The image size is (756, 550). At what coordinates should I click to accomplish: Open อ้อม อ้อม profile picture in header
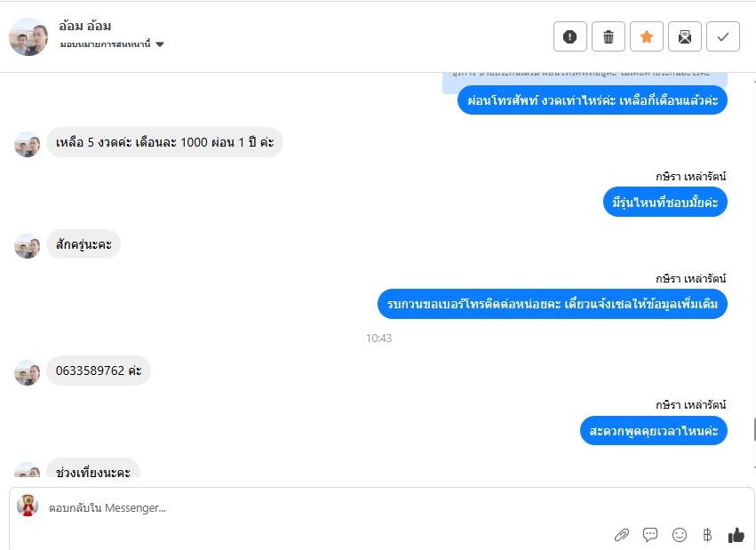28,37
